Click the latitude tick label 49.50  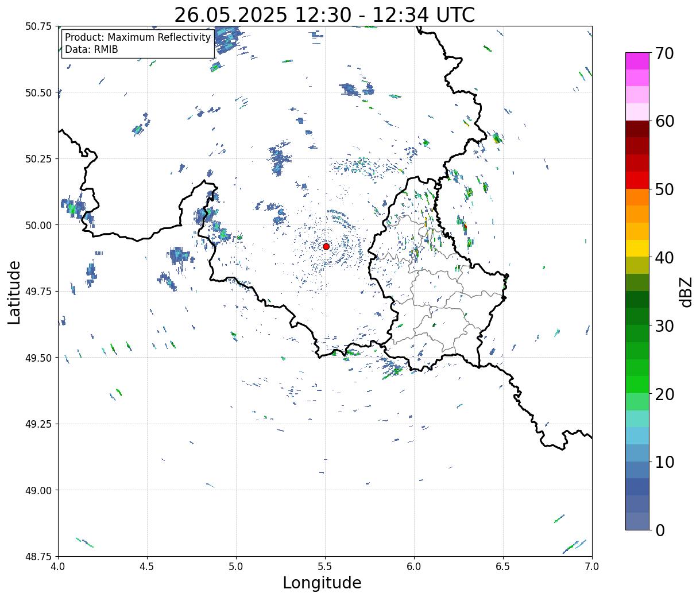pos(38,358)
